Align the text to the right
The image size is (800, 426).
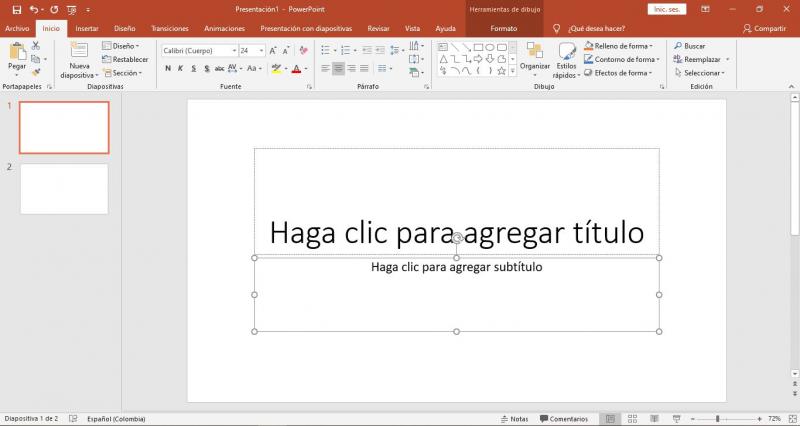[x=352, y=68]
